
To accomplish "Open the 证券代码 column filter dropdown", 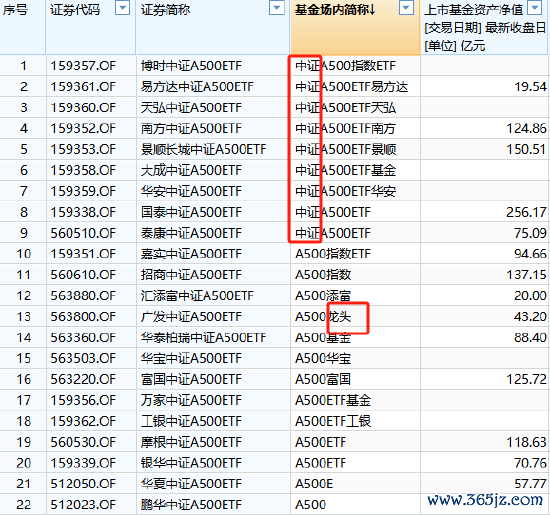I will pyautogui.click(x=122, y=7).
